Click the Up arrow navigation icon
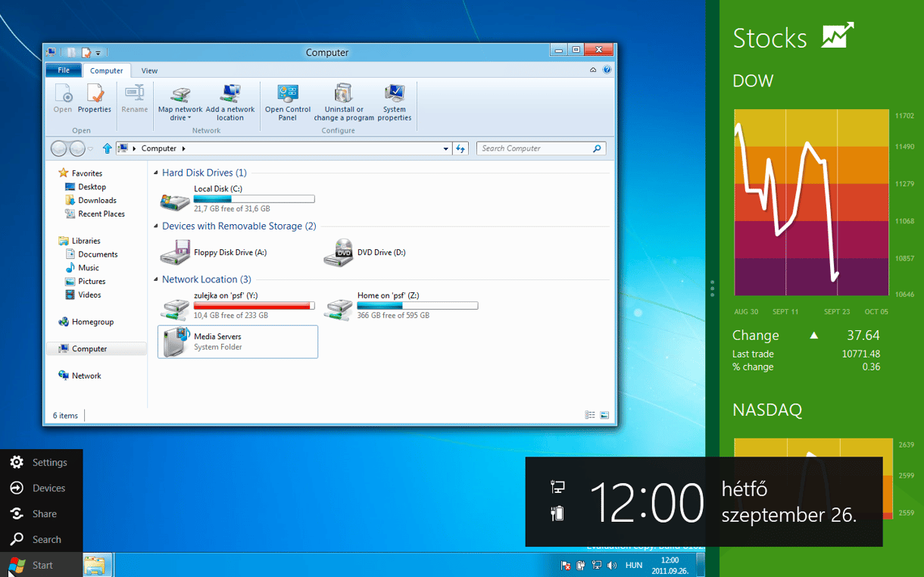The image size is (924, 577). (107, 148)
